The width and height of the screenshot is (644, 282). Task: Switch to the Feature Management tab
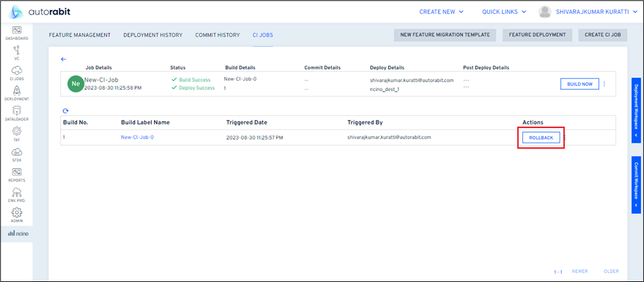[x=80, y=34]
